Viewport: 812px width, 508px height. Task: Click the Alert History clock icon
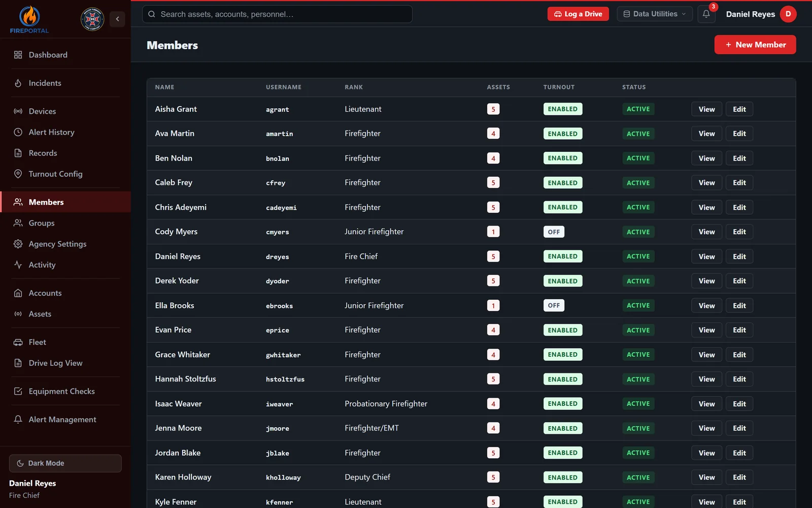[18, 132]
